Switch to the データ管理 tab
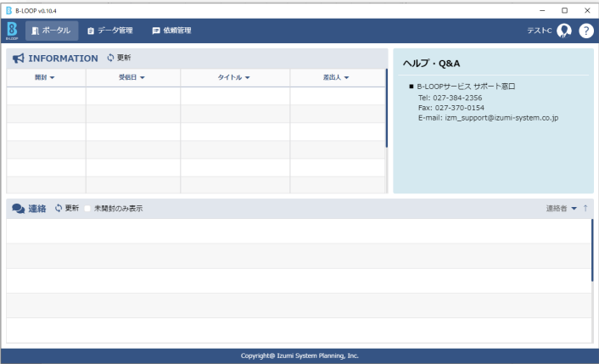The image size is (599, 364). 109,31
